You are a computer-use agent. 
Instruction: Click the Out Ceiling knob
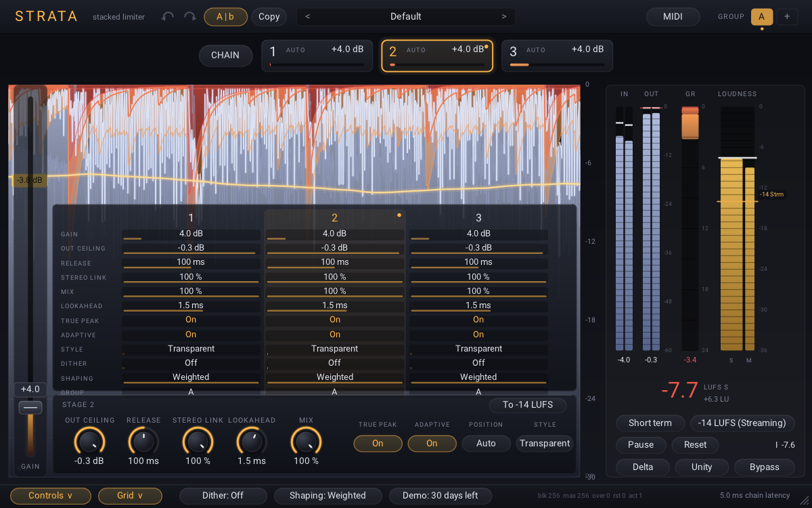[89, 442]
